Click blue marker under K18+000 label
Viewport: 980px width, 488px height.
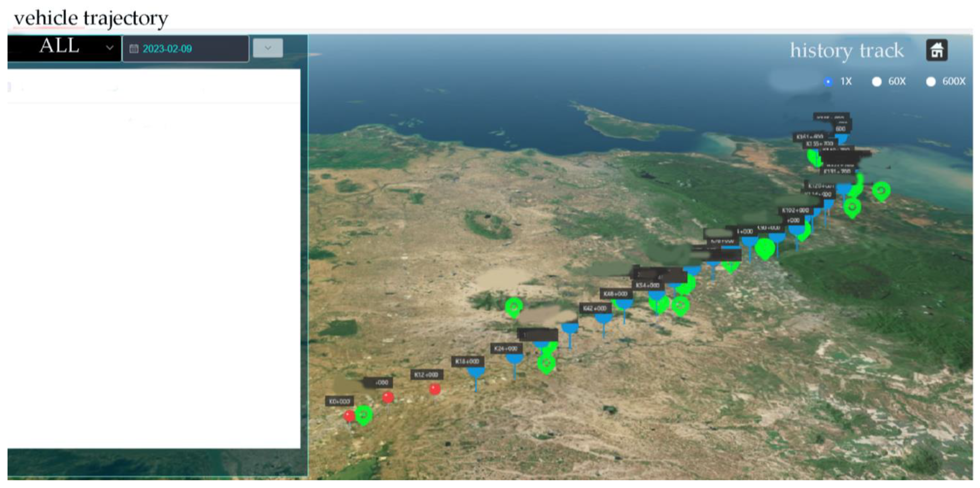coord(475,372)
